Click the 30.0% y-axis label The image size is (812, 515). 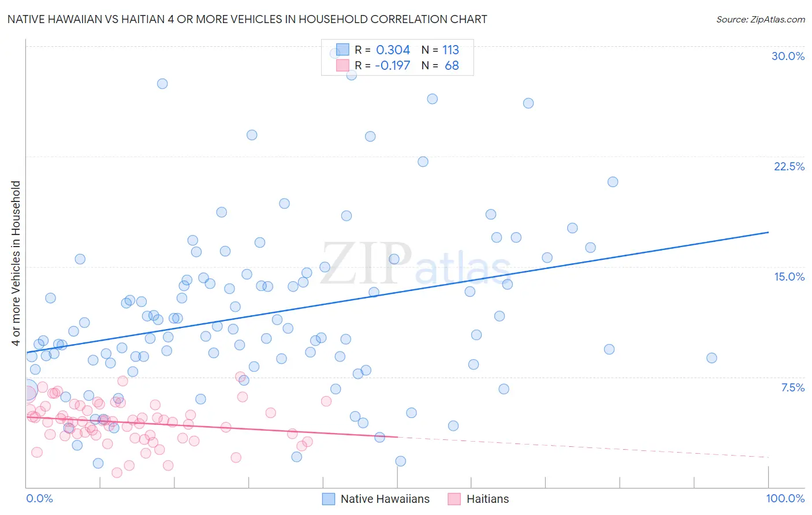tap(788, 56)
